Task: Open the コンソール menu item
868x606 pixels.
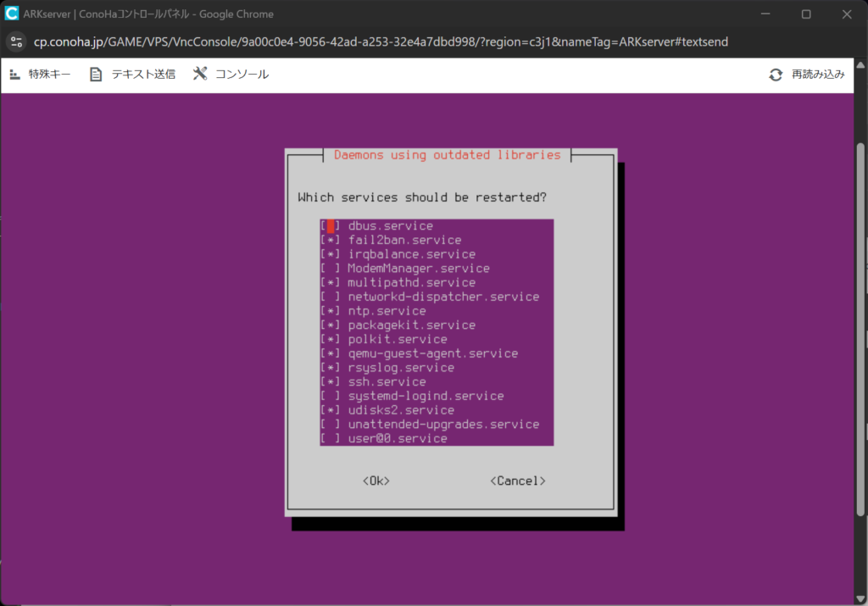Action: [242, 75]
